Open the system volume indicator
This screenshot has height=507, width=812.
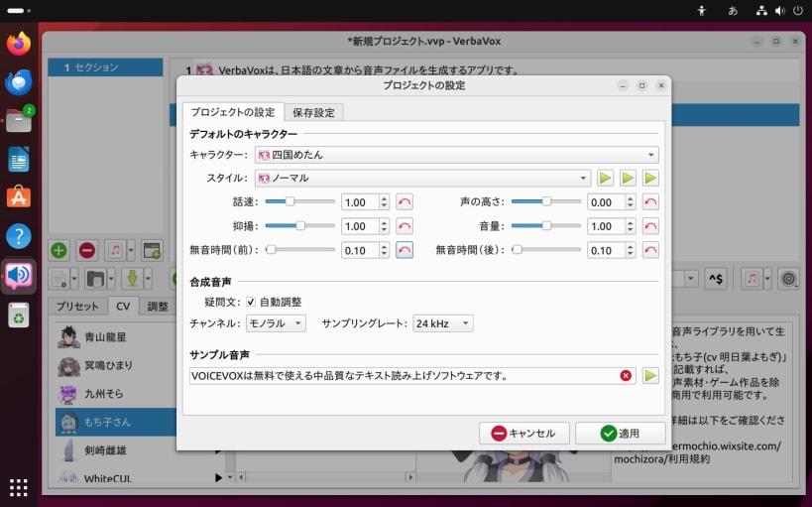tap(780, 11)
